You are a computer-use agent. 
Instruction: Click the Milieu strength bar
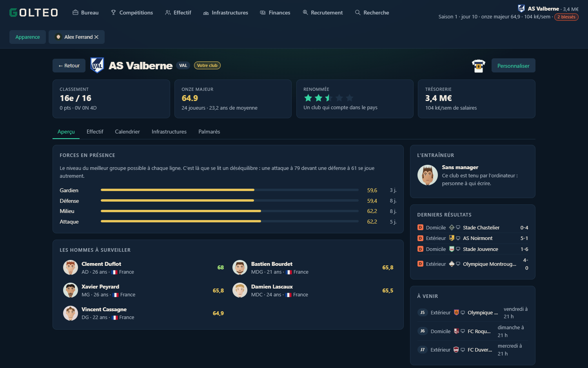click(230, 211)
